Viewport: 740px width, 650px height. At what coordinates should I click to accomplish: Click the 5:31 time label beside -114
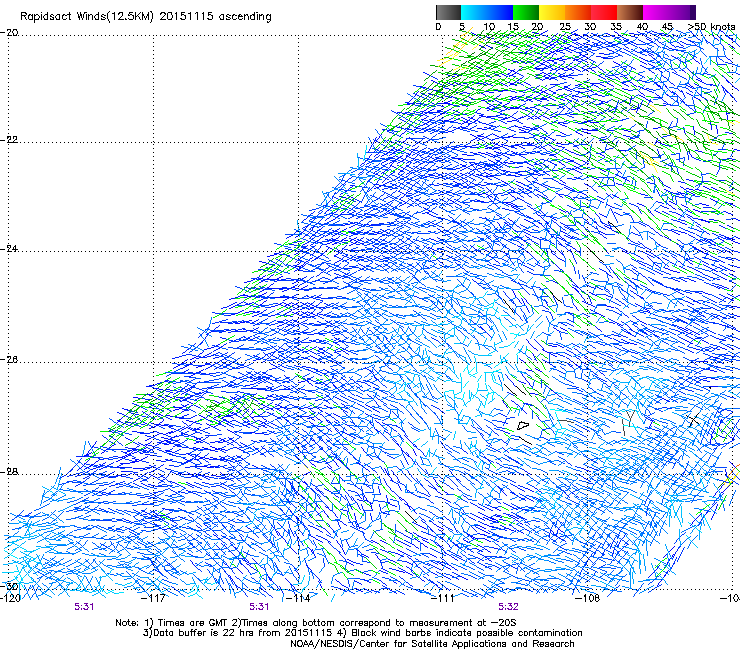[x=259, y=607]
